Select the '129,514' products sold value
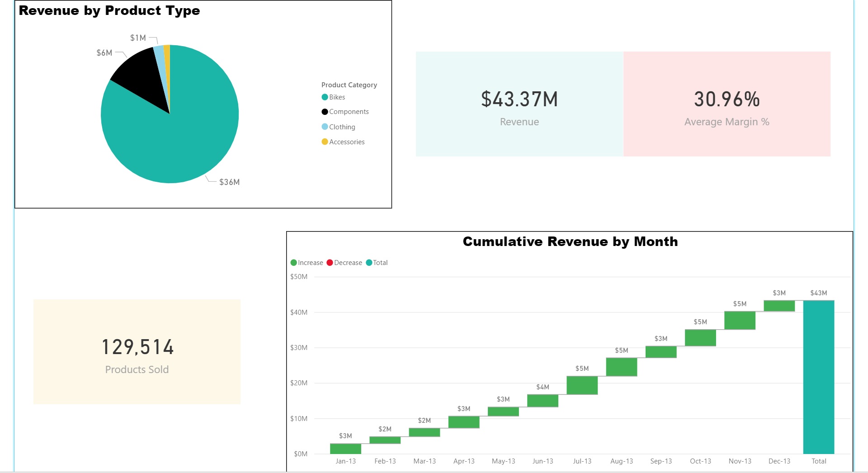Viewport: 868px width, 473px height. click(x=137, y=347)
